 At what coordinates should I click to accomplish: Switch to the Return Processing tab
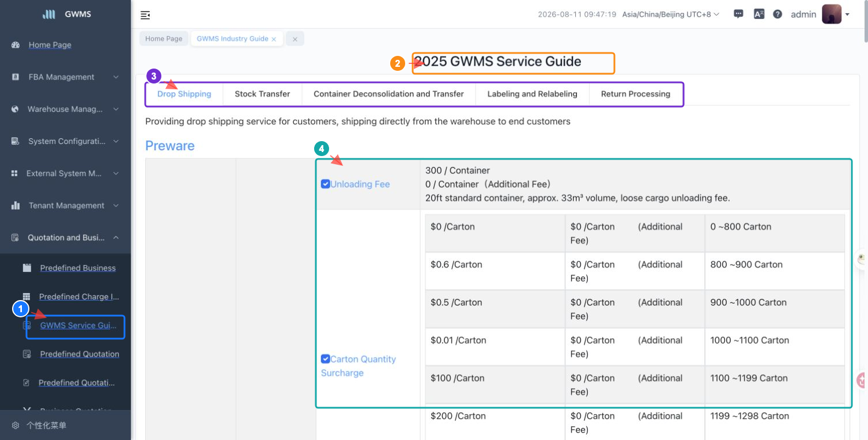point(636,94)
